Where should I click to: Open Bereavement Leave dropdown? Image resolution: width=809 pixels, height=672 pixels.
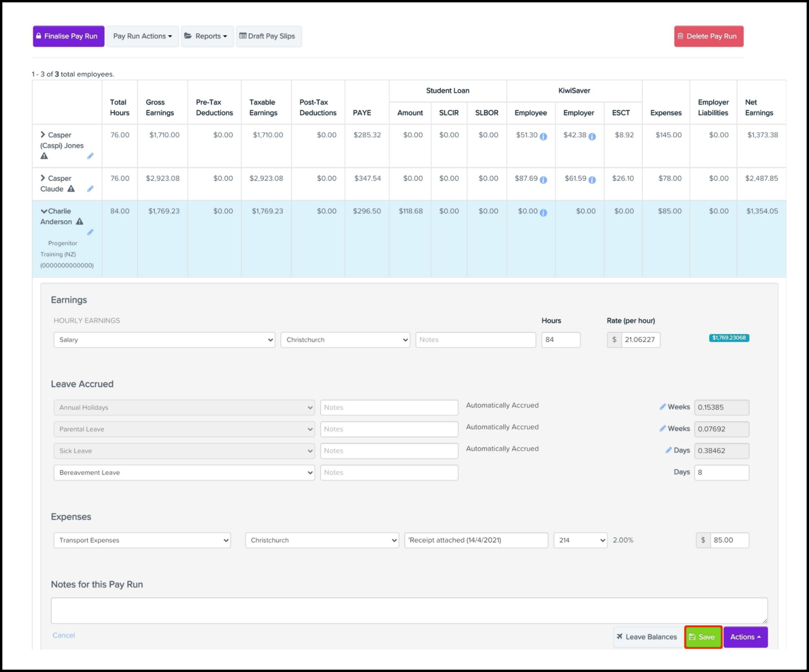point(184,472)
